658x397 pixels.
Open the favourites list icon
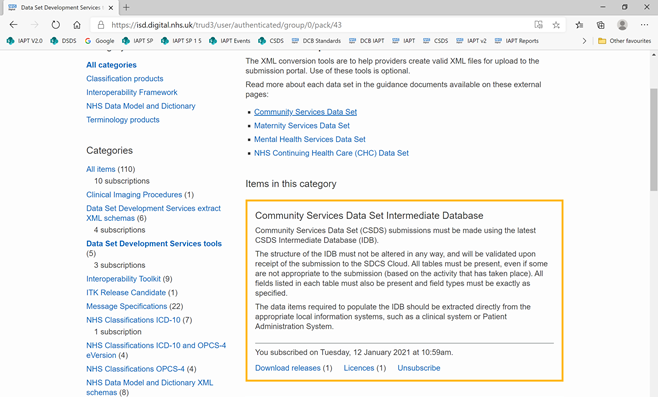pyautogui.click(x=580, y=25)
